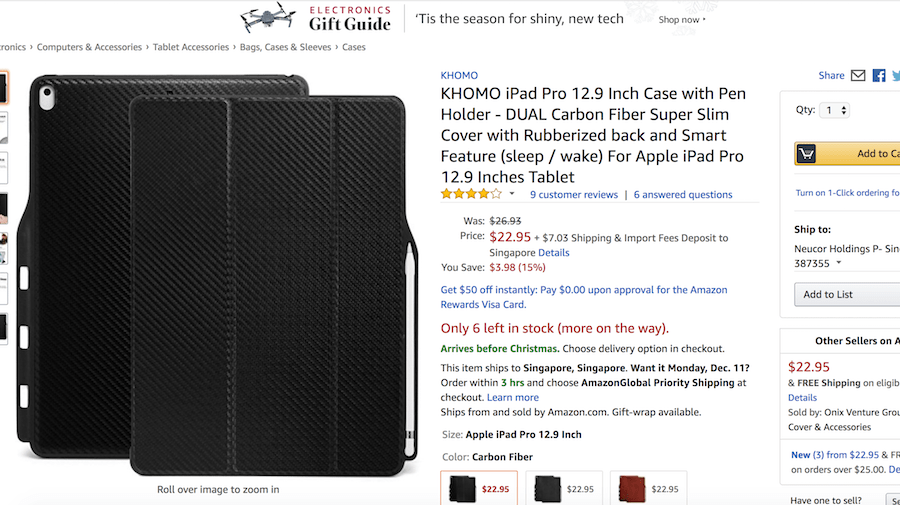This screenshot has height=505, width=900.
Task: Expand the star rating breakdown arrow
Action: [511, 194]
